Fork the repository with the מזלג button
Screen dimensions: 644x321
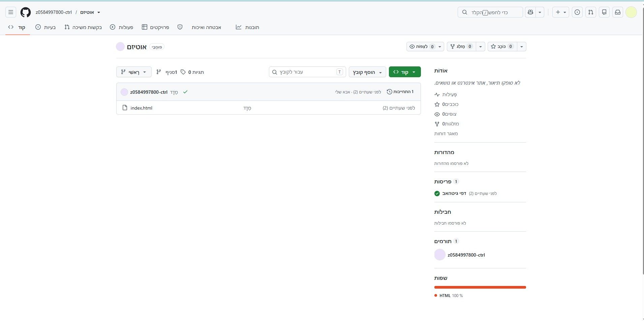coord(461,47)
